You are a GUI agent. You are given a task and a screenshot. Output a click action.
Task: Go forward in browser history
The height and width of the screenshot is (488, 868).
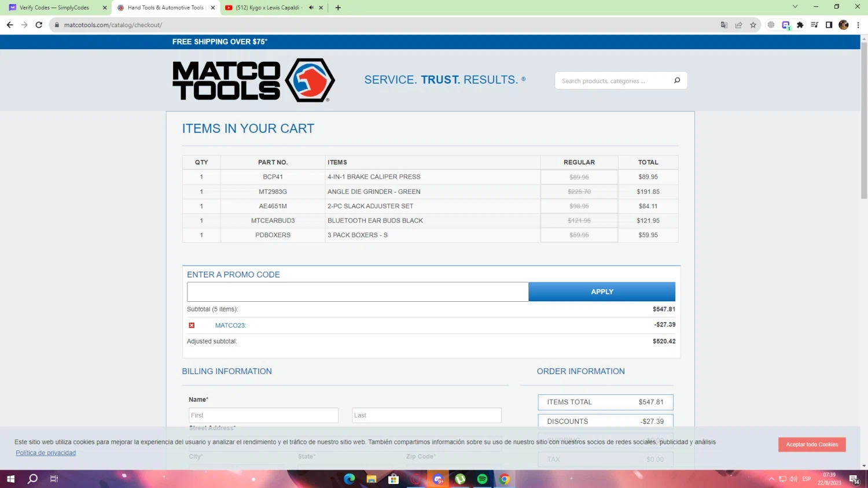click(24, 25)
